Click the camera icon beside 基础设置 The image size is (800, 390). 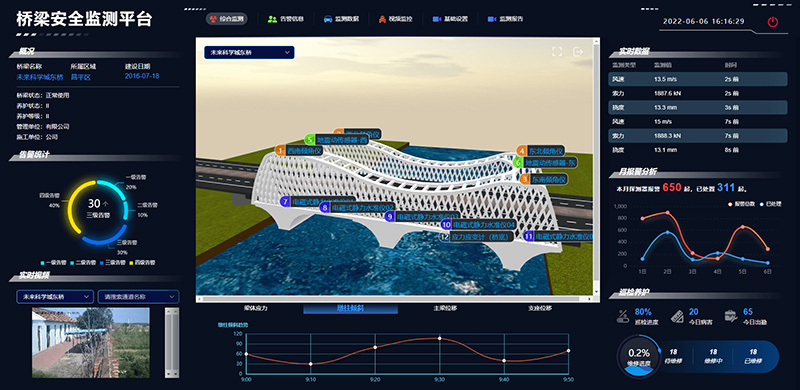[437, 19]
